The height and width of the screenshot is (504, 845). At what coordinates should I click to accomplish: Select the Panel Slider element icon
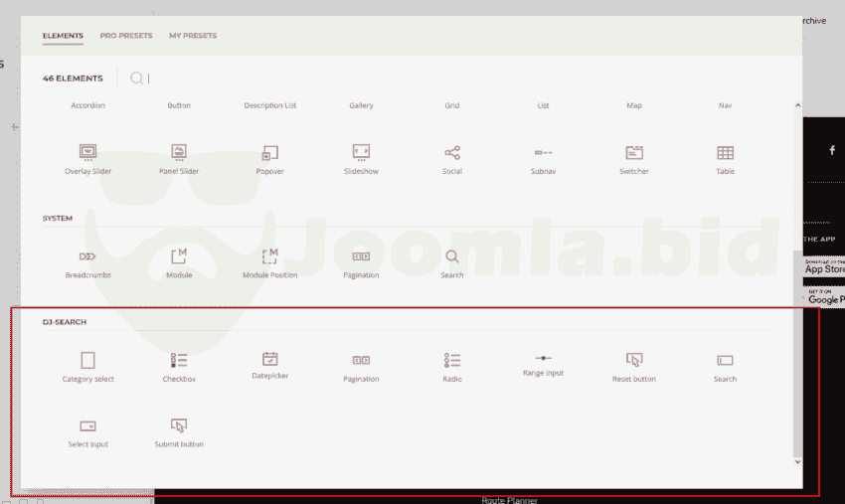tap(179, 153)
